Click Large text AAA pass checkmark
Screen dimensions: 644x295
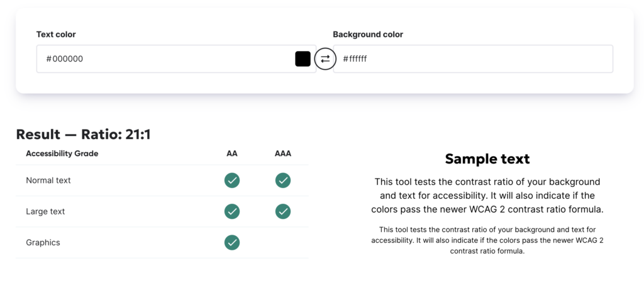[283, 211]
